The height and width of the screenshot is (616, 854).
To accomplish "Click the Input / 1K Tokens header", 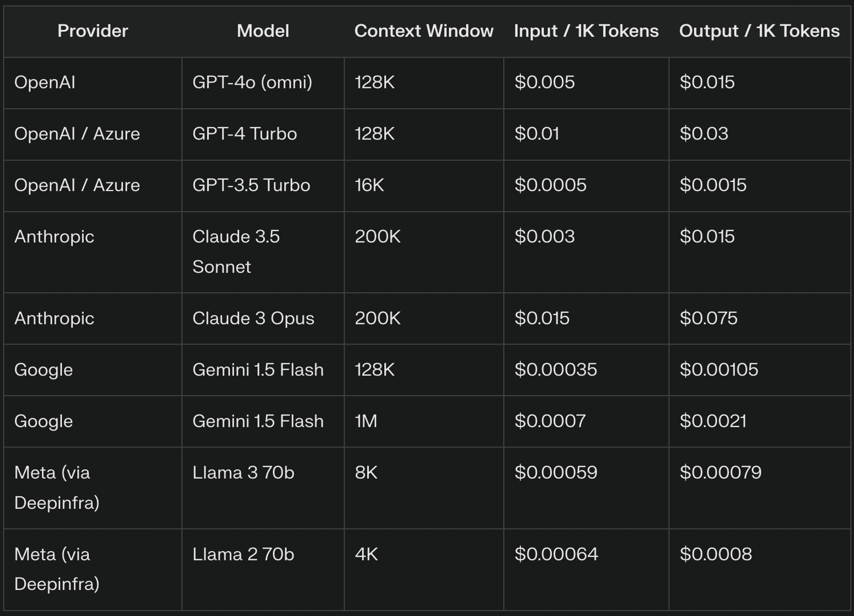I will (x=586, y=31).
